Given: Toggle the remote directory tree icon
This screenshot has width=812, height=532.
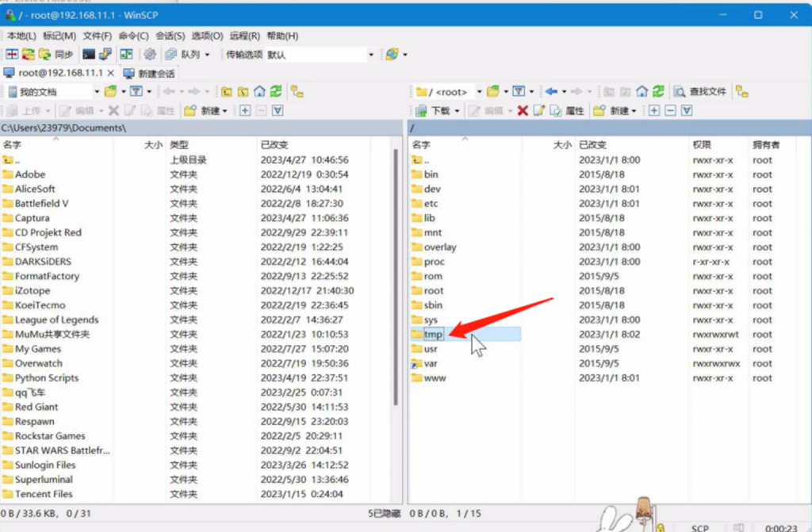Looking at the screenshot, I should pyautogui.click(x=742, y=92).
